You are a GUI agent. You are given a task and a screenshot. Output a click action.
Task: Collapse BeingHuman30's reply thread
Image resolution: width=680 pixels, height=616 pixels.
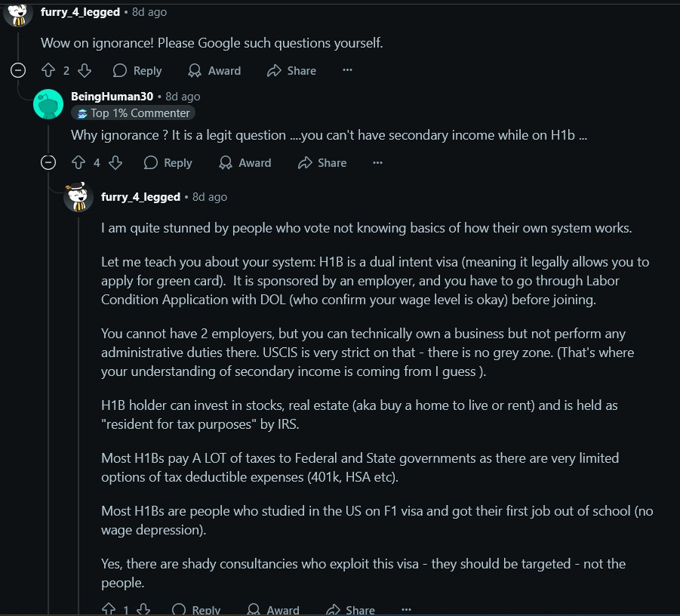pos(48,162)
